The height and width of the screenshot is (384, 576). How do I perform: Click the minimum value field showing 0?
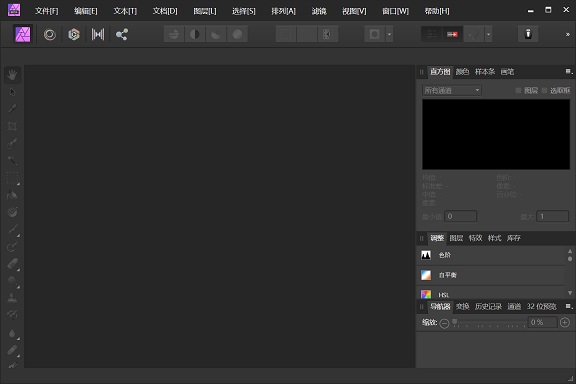[x=461, y=216]
